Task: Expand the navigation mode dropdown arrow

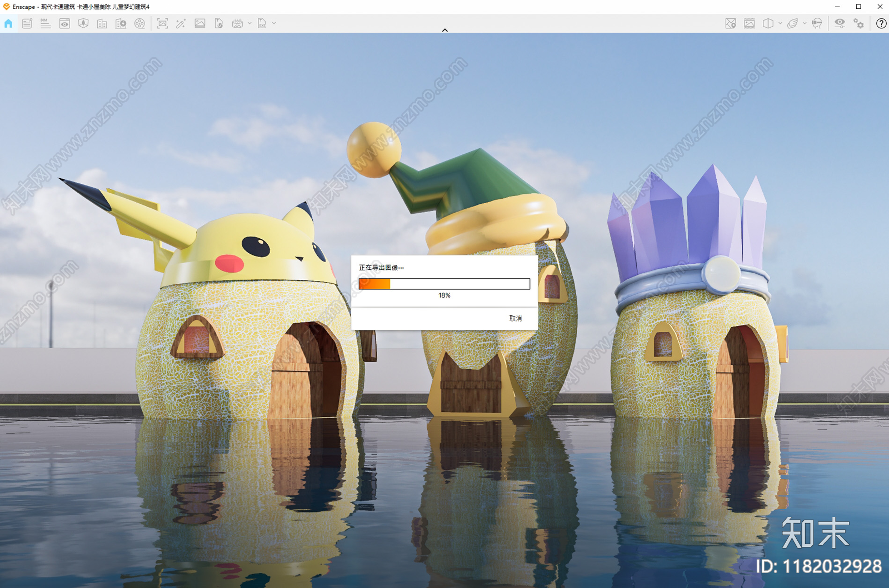Action: (805, 23)
